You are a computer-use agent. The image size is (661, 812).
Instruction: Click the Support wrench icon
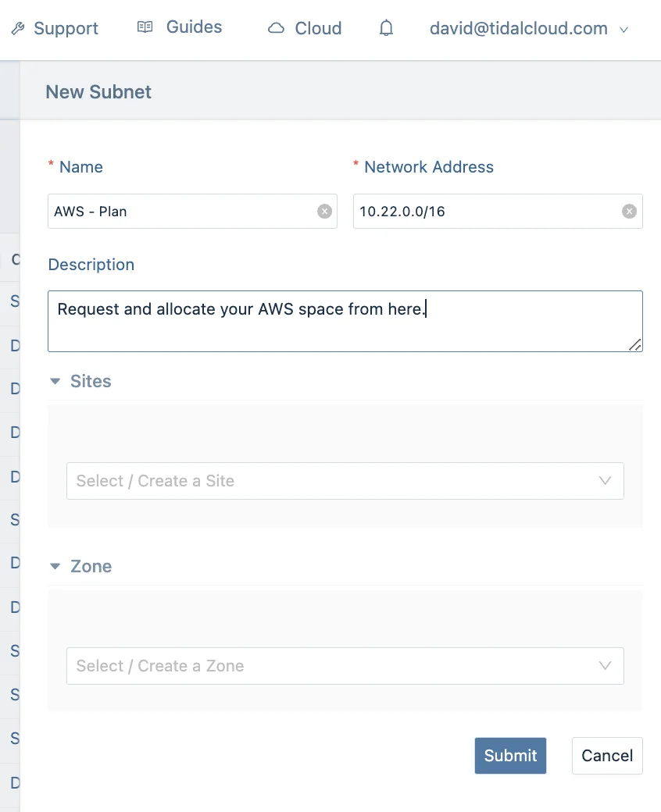[x=18, y=28]
